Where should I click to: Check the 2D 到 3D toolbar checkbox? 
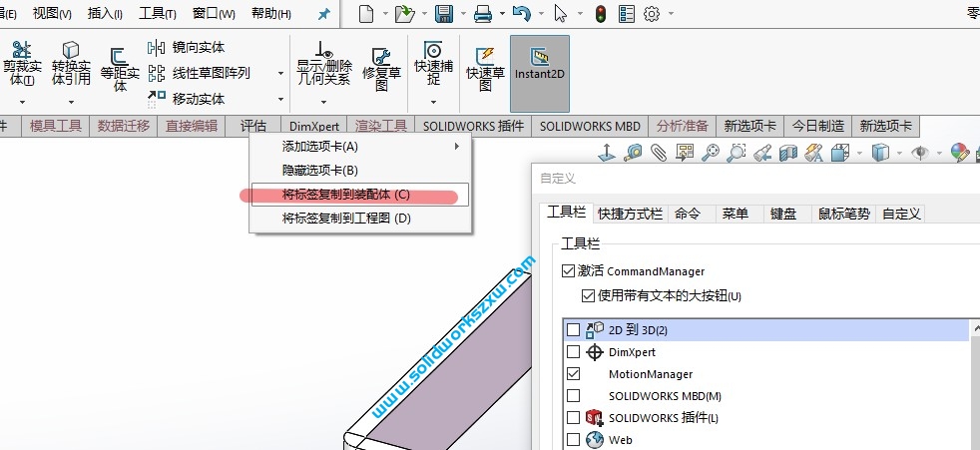pos(573,330)
